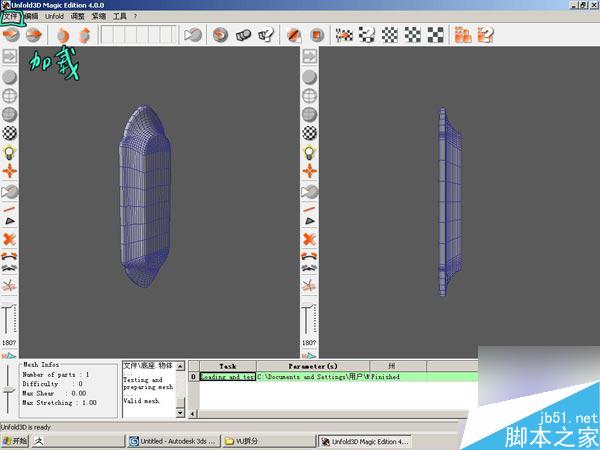Open the 工具 (Tools) menu
The width and height of the screenshot is (600, 450).
tap(119, 16)
